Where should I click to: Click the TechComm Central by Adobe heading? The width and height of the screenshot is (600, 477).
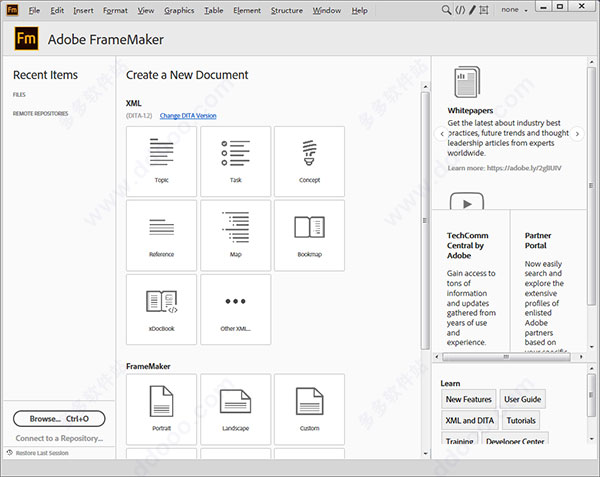pyautogui.click(x=467, y=246)
